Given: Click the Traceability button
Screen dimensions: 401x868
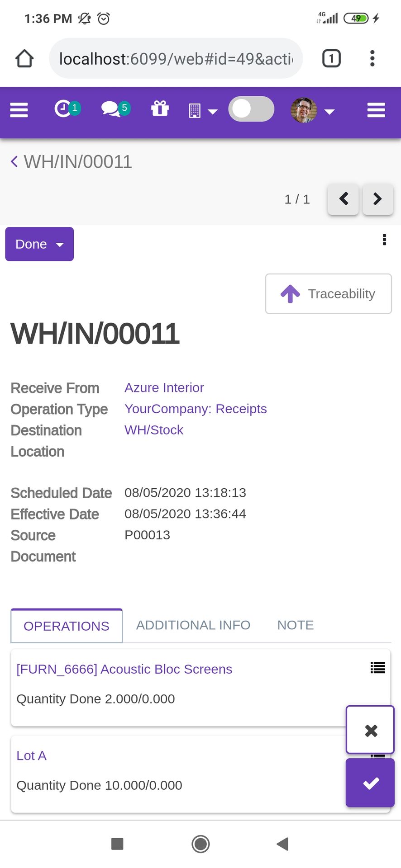Looking at the screenshot, I should tap(329, 294).
